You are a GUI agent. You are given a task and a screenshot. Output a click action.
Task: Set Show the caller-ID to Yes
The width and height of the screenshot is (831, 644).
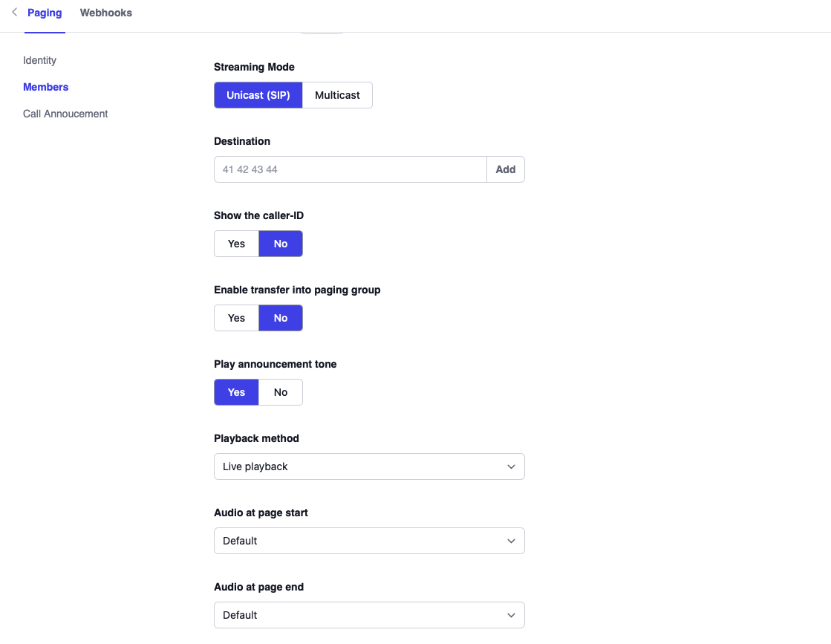pos(236,244)
